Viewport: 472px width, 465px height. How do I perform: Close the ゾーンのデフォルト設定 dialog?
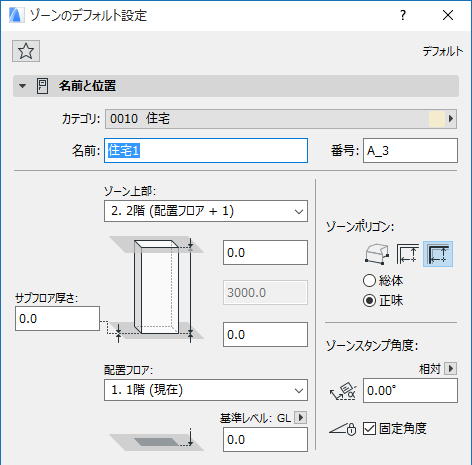pos(448,15)
